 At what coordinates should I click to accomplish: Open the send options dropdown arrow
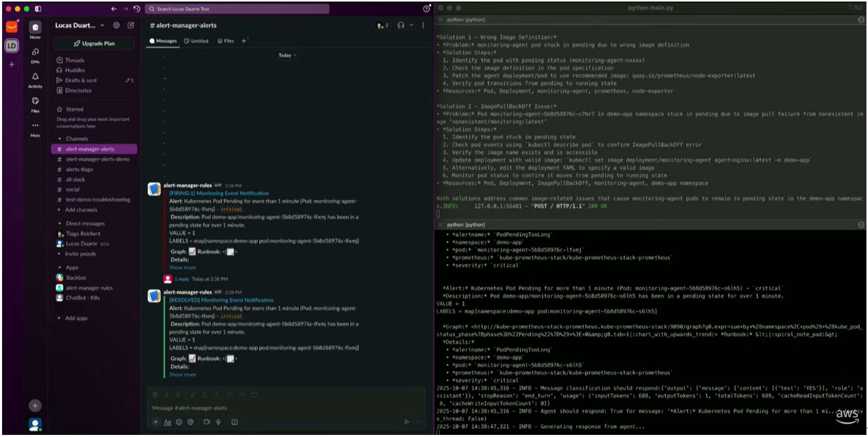click(419, 422)
